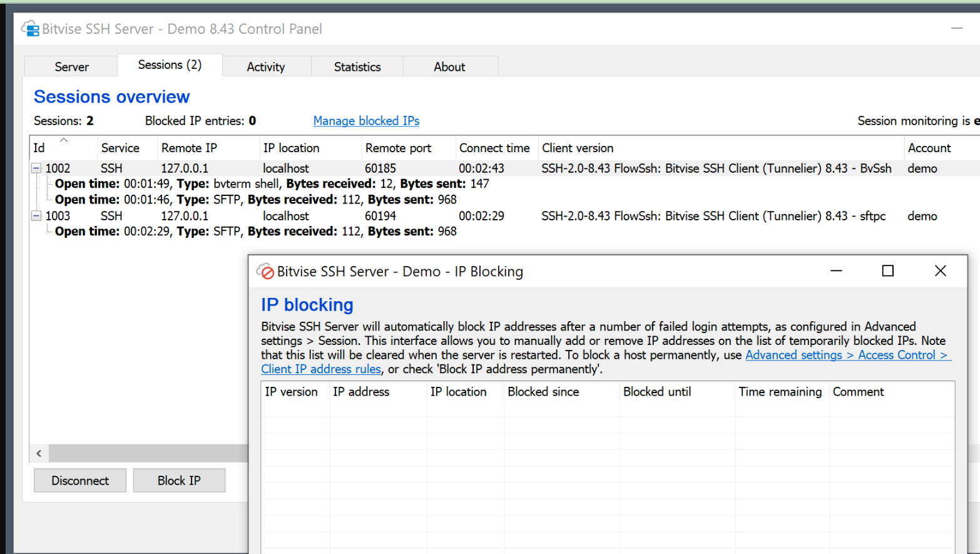Screen dimensions: 980x554
Task: Open the About tab
Action: point(449,66)
